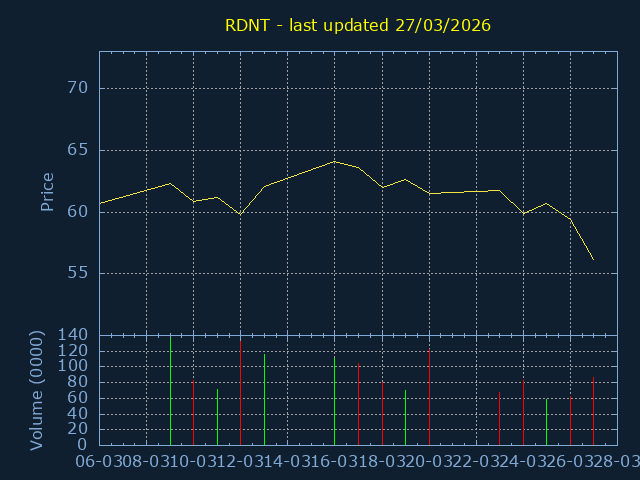Click the 140 volume tick label
This screenshot has height=480, width=640.
coord(74,335)
